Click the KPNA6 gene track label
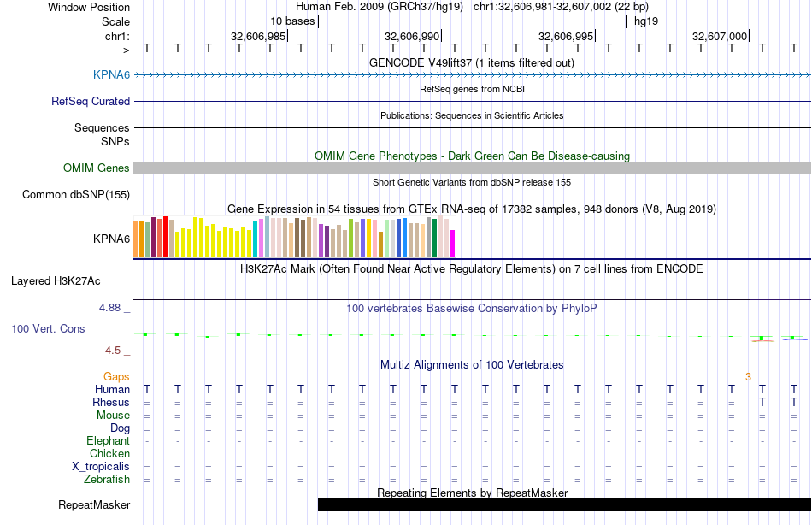The height and width of the screenshot is (525, 812). (x=111, y=74)
